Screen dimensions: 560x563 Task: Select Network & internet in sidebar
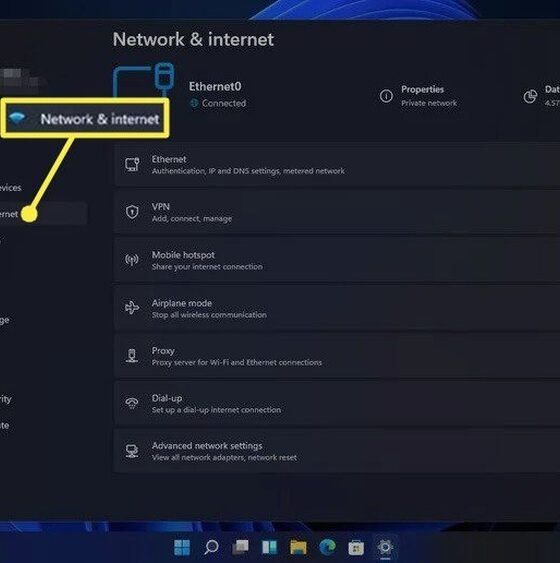coord(85,119)
